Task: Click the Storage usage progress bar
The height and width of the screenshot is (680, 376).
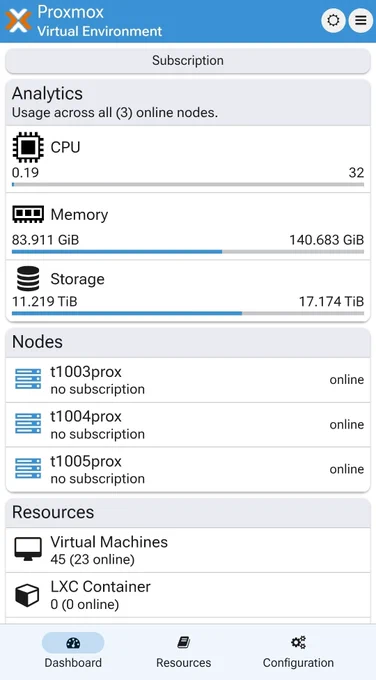Action: [188, 313]
